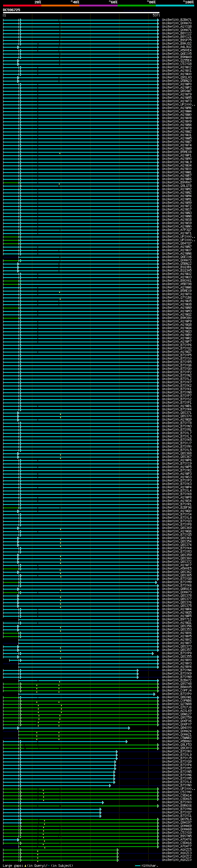The height and width of the screenshot is (868, 197).
Task: Select hit label UniRef100_Q2TN88
Action: click(x=177, y=704)
